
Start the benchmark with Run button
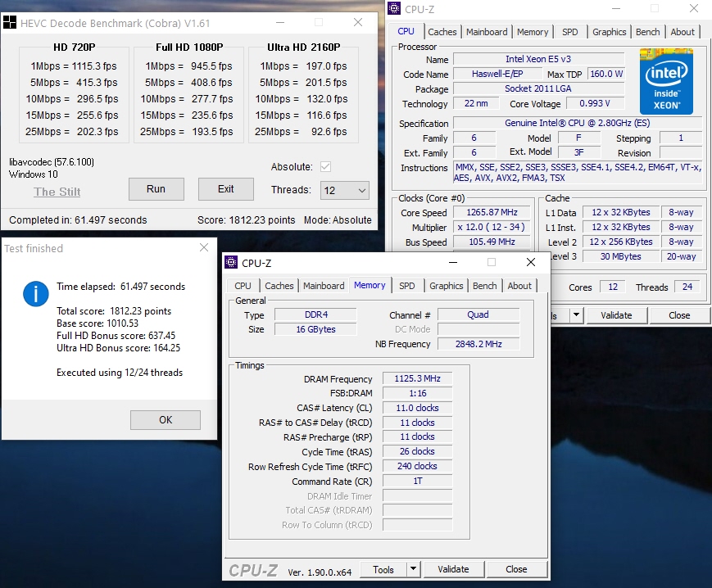coord(156,189)
